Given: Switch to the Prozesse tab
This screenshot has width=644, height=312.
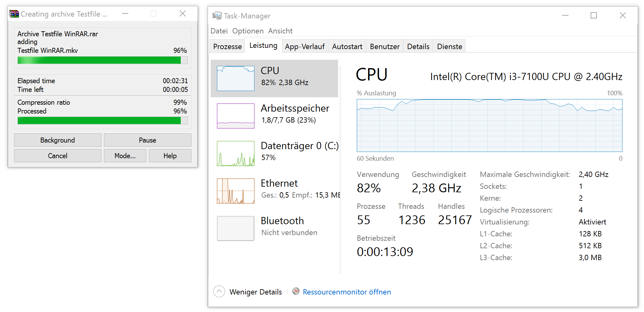Looking at the screenshot, I should coord(227,46).
